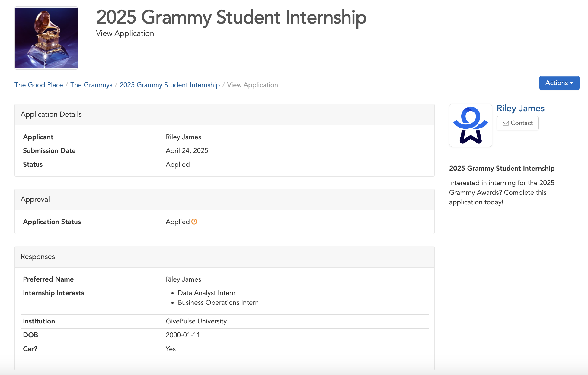
Task: Click the main page title heading
Action: click(x=231, y=17)
